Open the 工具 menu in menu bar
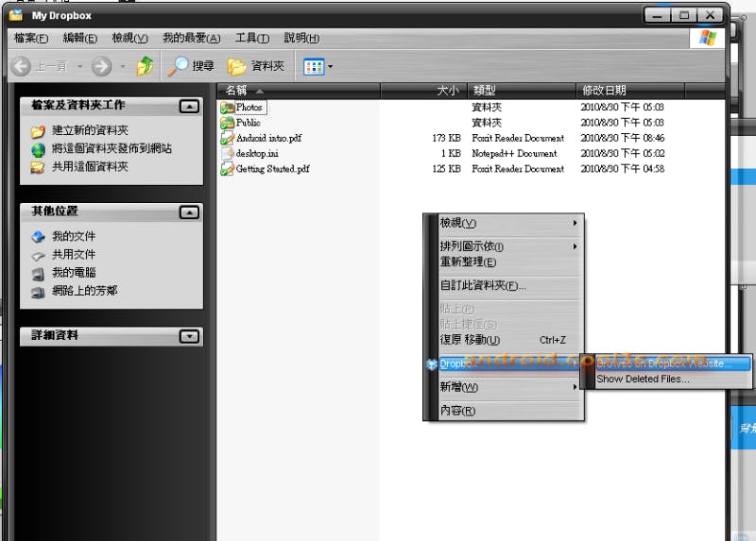This screenshot has width=756, height=541. 251,38
